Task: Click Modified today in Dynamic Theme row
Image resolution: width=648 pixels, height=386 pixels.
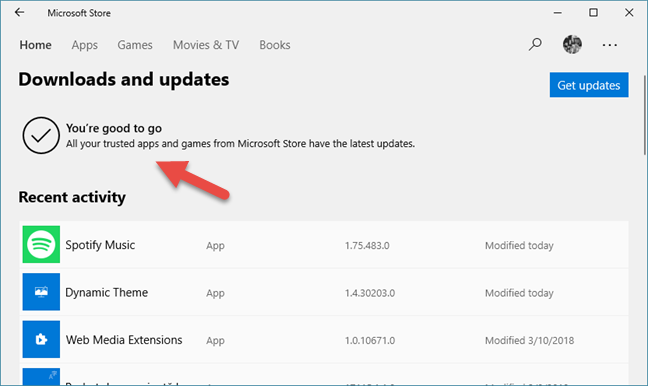Action: [519, 293]
